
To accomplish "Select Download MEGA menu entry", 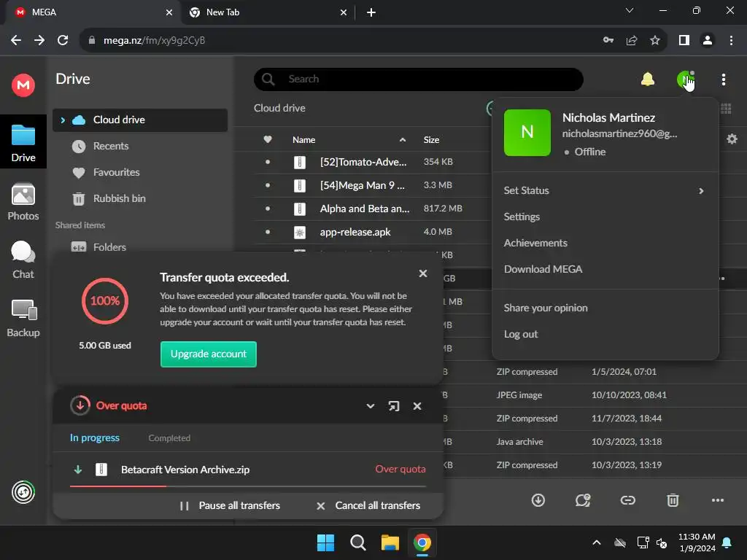I will pyautogui.click(x=543, y=269).
